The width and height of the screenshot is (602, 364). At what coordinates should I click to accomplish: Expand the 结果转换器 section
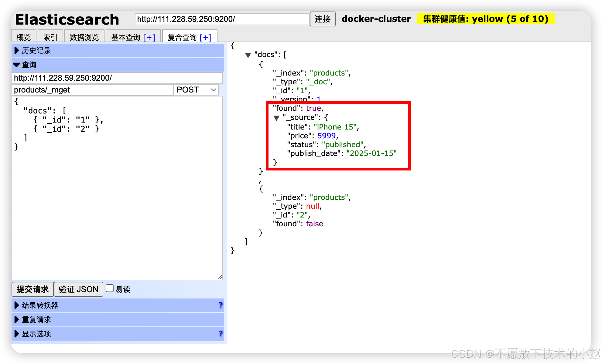40,305
